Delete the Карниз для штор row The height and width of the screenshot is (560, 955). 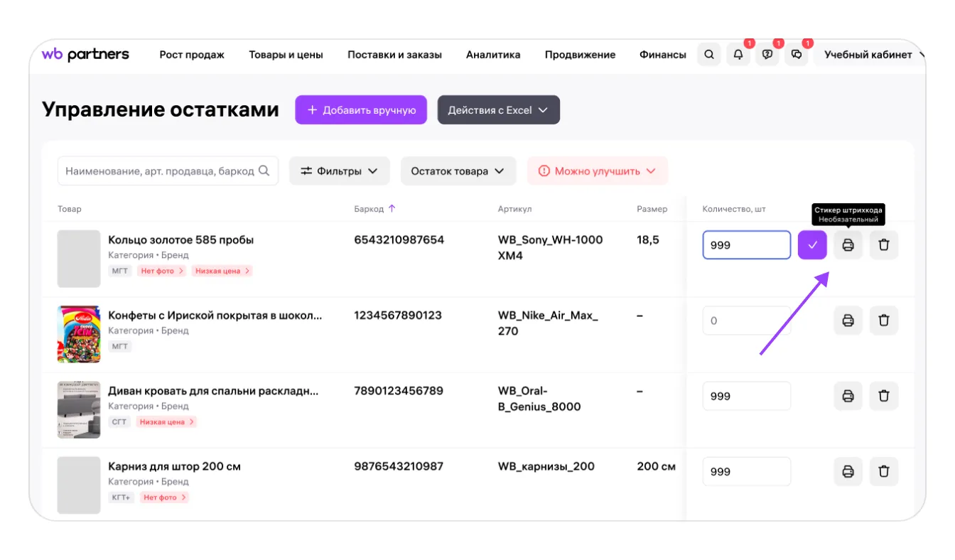click(x=884, y=471)
